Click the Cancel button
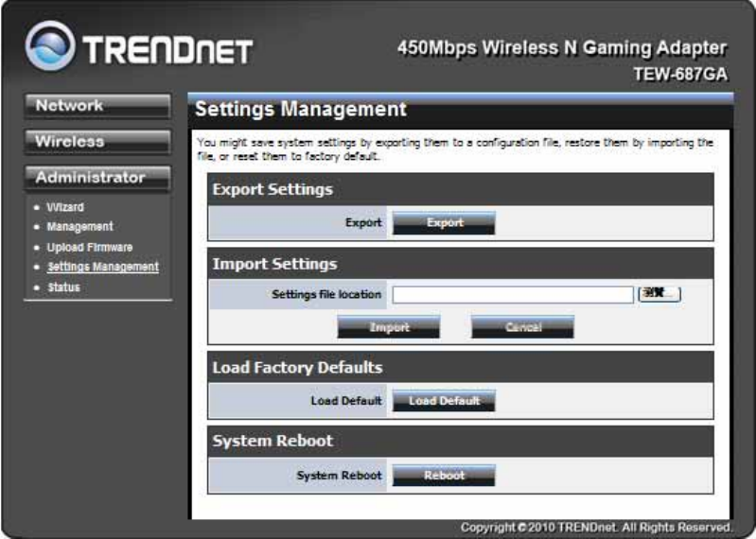 click(522, 327)
